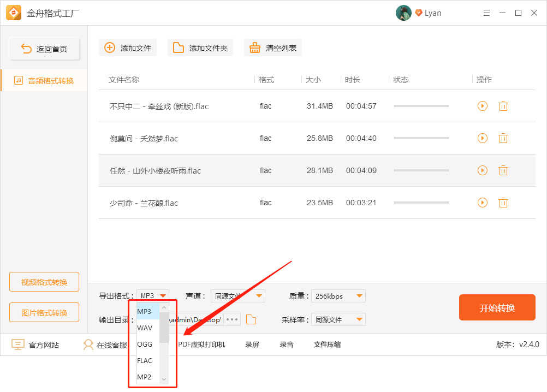Open the 采样率 sample rate dropdown

coord(338,319)
